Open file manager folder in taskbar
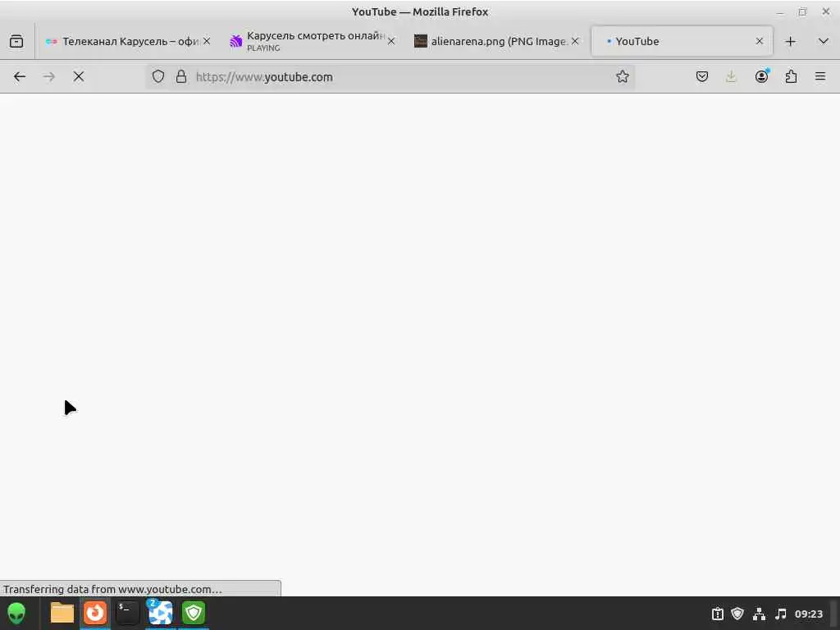The height and width of the screenshot is (630, 840). click(62, 614)
